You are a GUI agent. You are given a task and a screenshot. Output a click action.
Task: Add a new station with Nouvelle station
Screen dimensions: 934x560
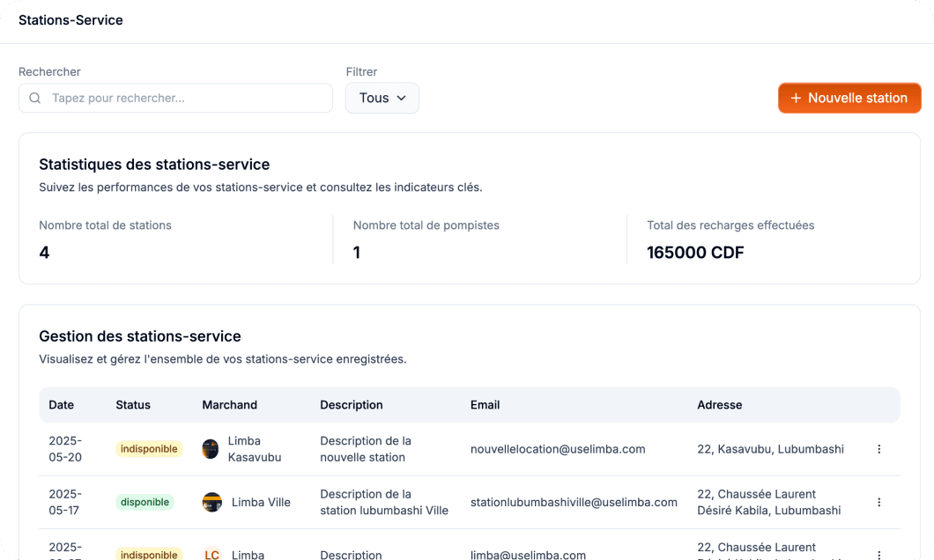click(849, 98)
